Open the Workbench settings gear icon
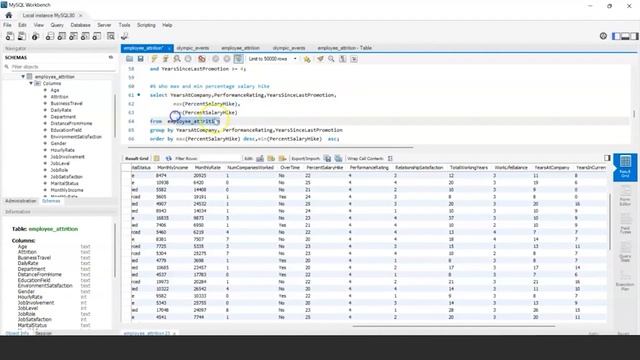This screenshot has height=360, width=640. click(603, 36)
